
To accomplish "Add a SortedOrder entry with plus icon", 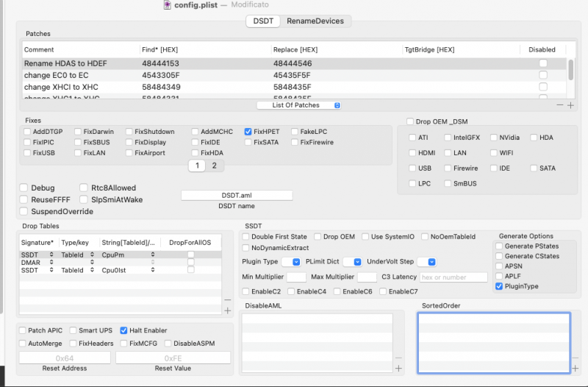I will pos(576,368).
